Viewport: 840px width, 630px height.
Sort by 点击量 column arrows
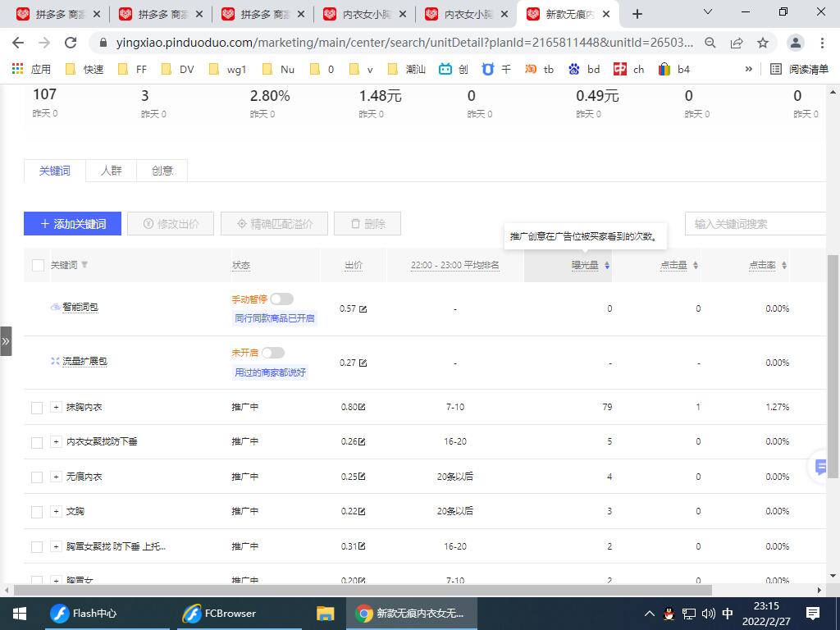click(x=696, y=265)
